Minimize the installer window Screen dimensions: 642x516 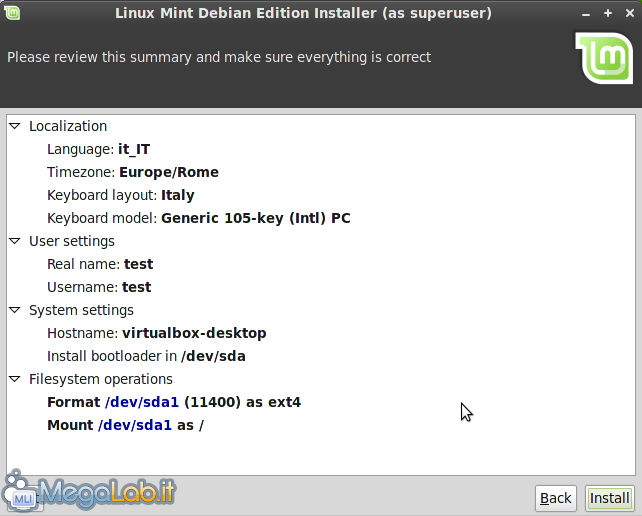click(586, 13)
